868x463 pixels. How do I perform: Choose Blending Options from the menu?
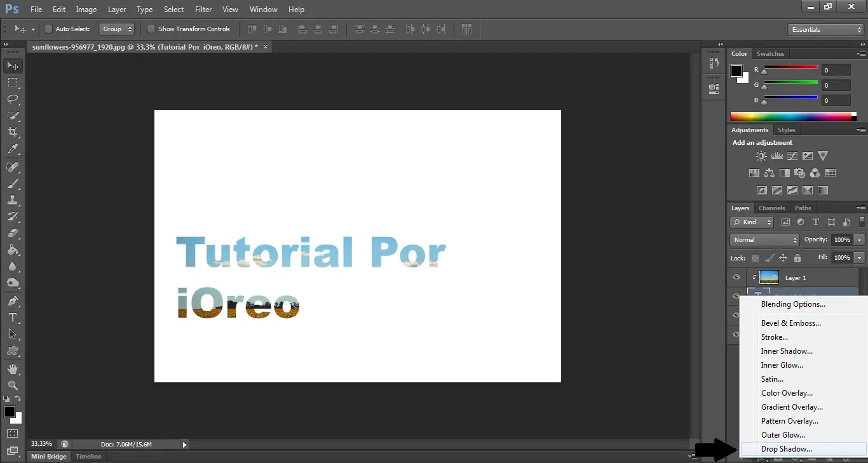pyautogui.click(x=804, y=304)
